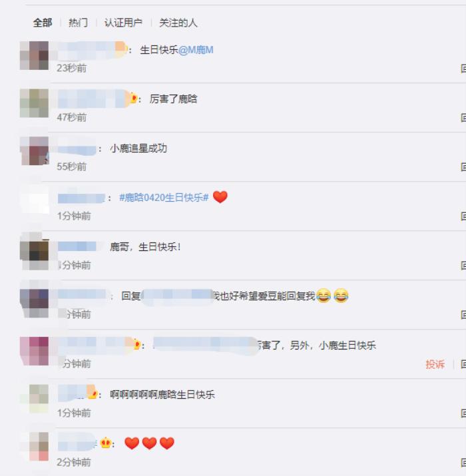This screenshot has width=466, height=476.
Task: Click the member badge before 啊啊啊啊啊鹿晗生日快乐
Action: (93, 394)
